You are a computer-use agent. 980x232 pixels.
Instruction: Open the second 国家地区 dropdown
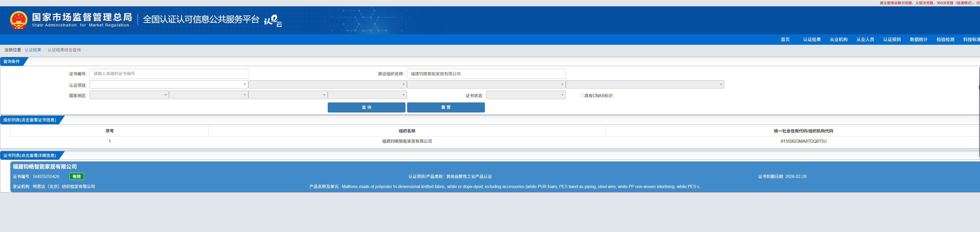coord(209,95)
